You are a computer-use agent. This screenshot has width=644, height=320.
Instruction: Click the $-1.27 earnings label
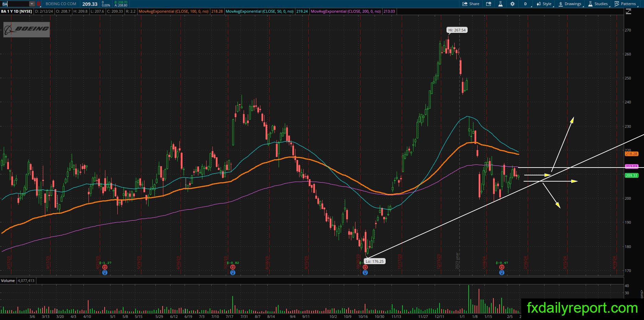[105, 263]
